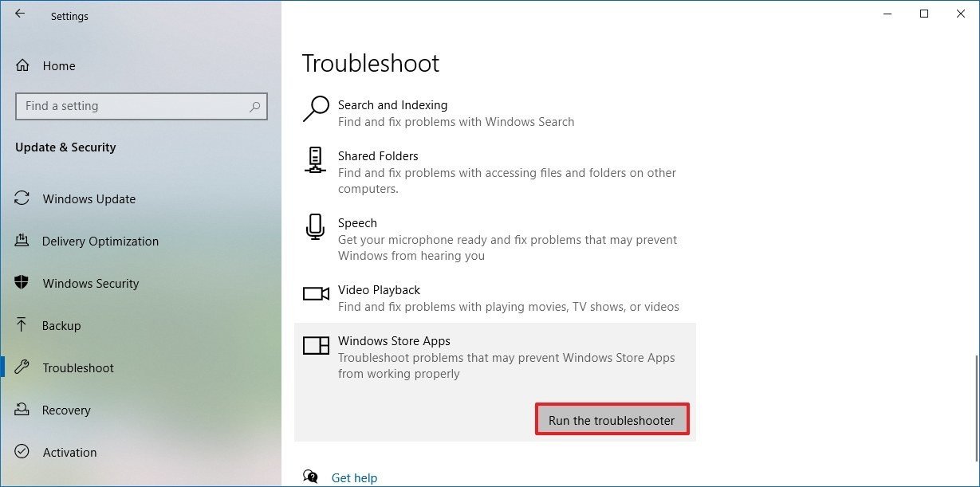Click 'Find and fix problems with playing movies' text
The width and height of the screenshot is (980, 487).
click(x=509, y=307)
